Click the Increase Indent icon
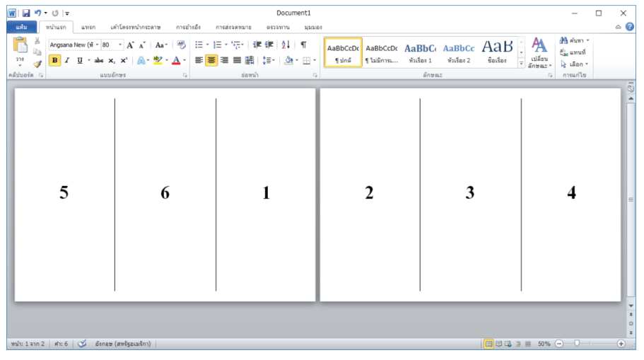The image size is (644, 360). pyautogui.click(x=269, y=45)
